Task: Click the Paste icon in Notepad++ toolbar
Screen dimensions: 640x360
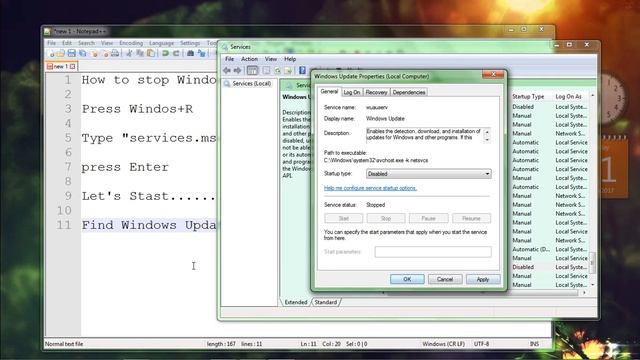Action: [151, 53]
